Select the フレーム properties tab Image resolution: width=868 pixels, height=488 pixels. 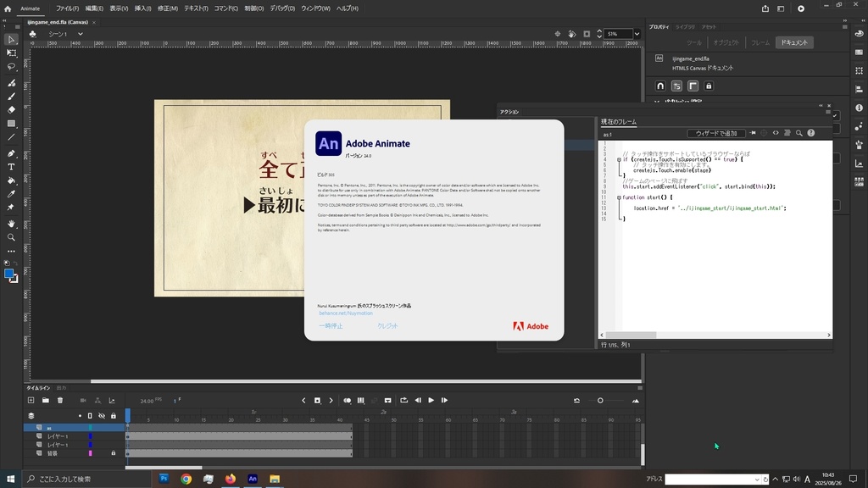pyautogui.click(x=760, y=42)
